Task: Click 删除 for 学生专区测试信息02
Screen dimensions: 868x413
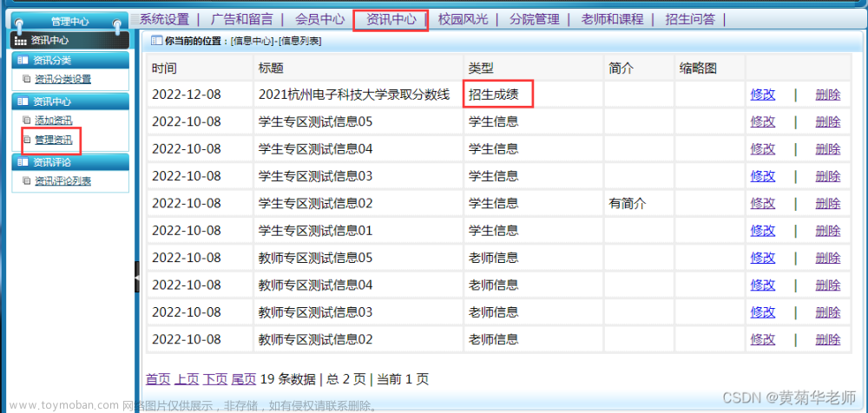Action: [828, 203]
